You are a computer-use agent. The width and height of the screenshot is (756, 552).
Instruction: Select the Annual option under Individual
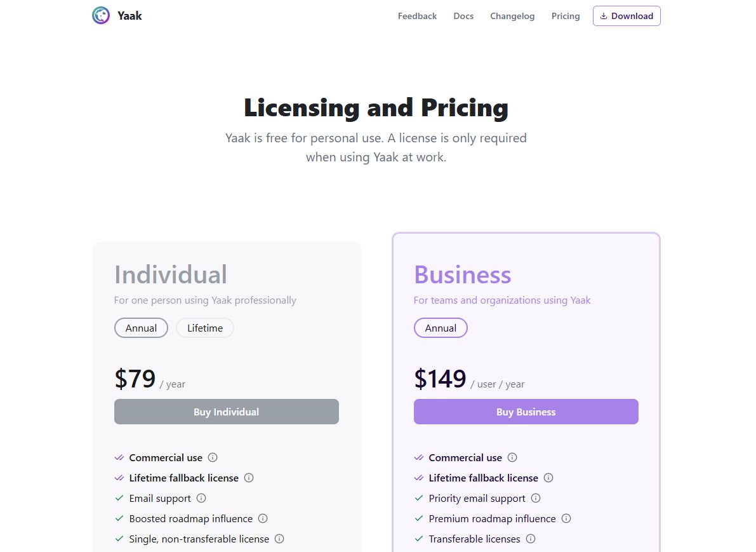pyautogui.click(x=141, y=328)
